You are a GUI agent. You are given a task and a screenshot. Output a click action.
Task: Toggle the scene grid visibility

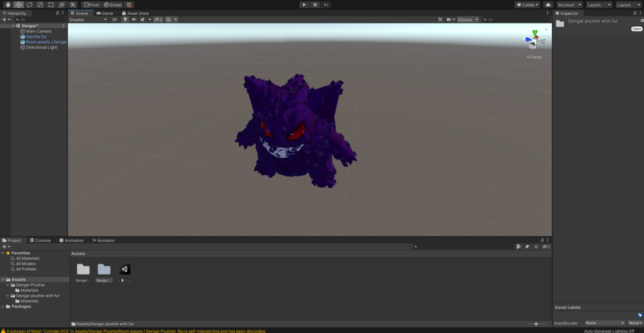tap(168, 19)
